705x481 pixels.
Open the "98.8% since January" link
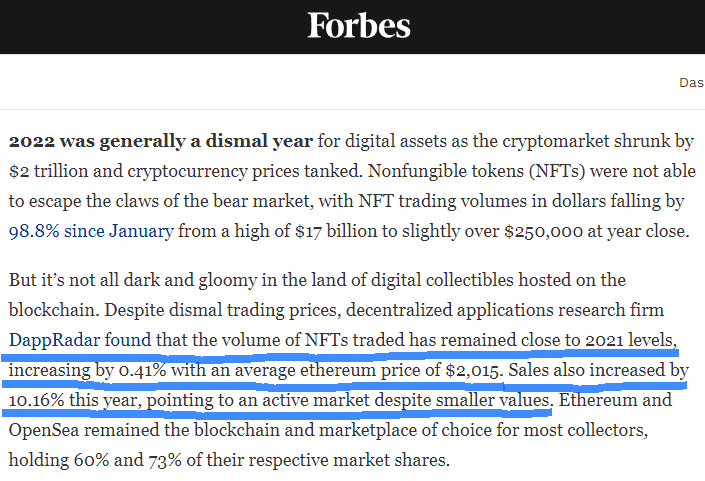(x=91, y=231)
